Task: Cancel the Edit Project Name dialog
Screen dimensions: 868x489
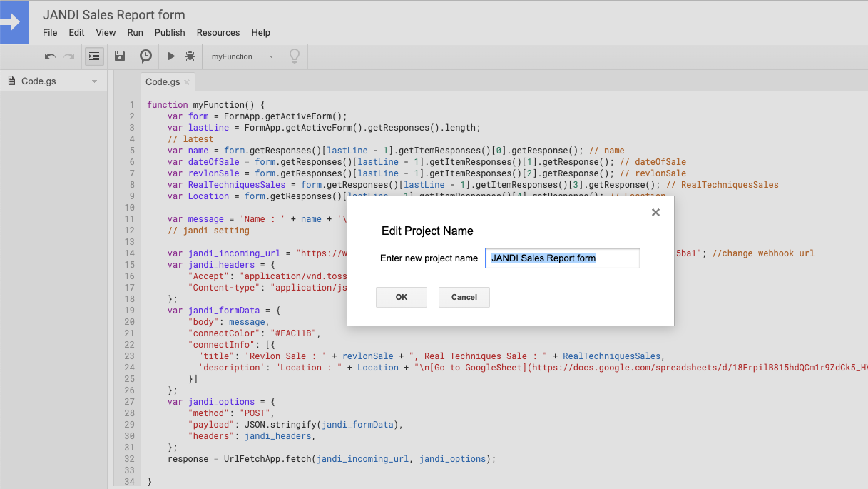Action: [x=464, y=297]
